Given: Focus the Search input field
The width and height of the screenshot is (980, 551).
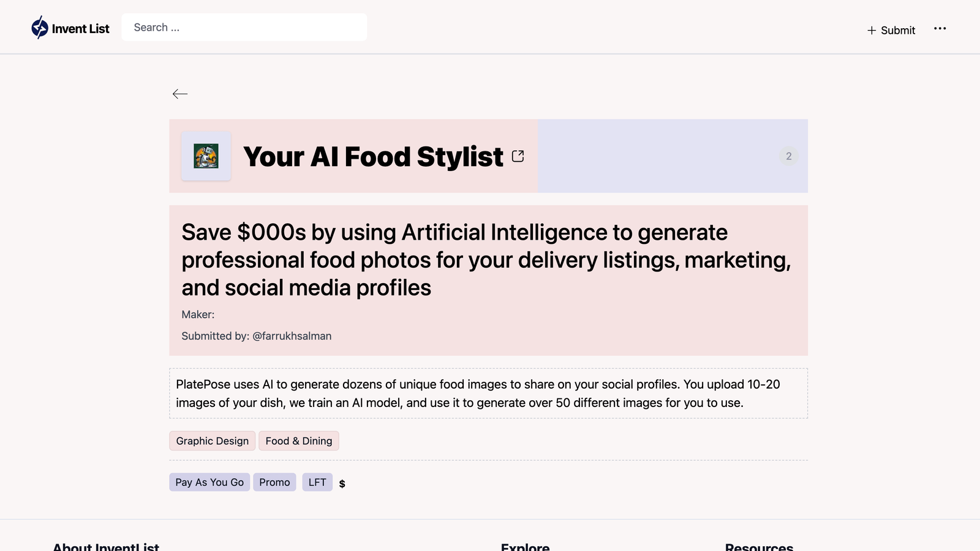Looking at the screenshot, I should click(244, 28).
